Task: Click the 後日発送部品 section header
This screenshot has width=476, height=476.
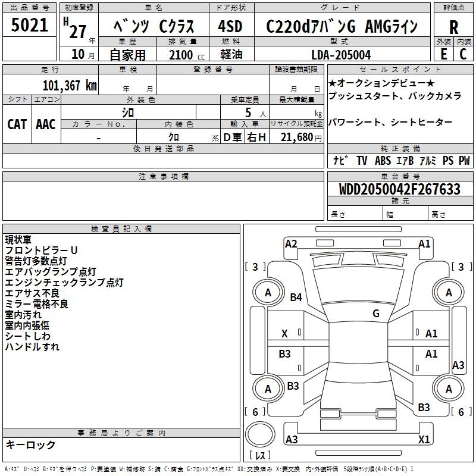Action: click(163, 148)
